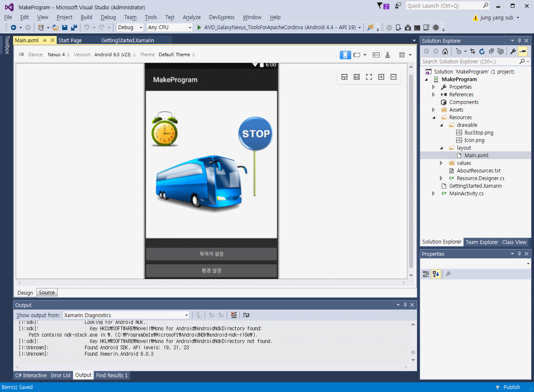The height and width of the screenshot is (392, 534).
Task: Click the designer vertical scrollbar
Action: (410, 170)
